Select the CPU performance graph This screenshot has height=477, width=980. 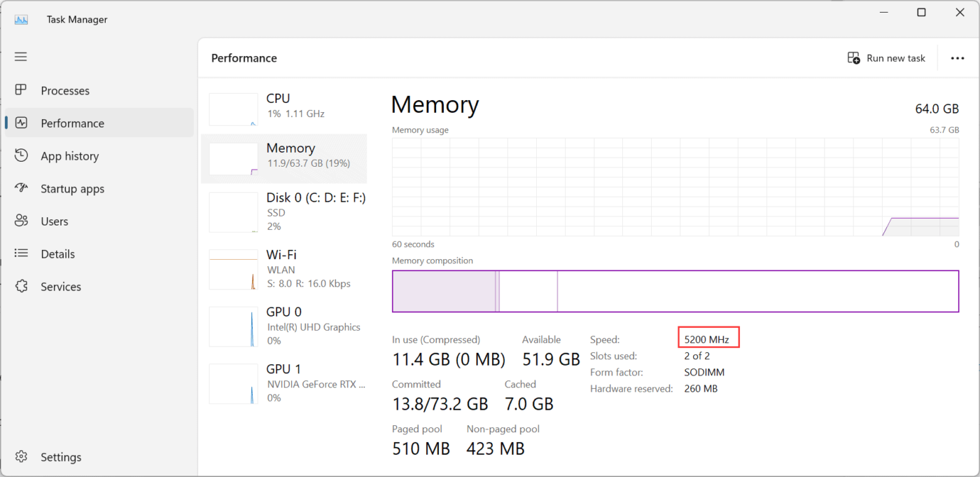coord(234,109)
